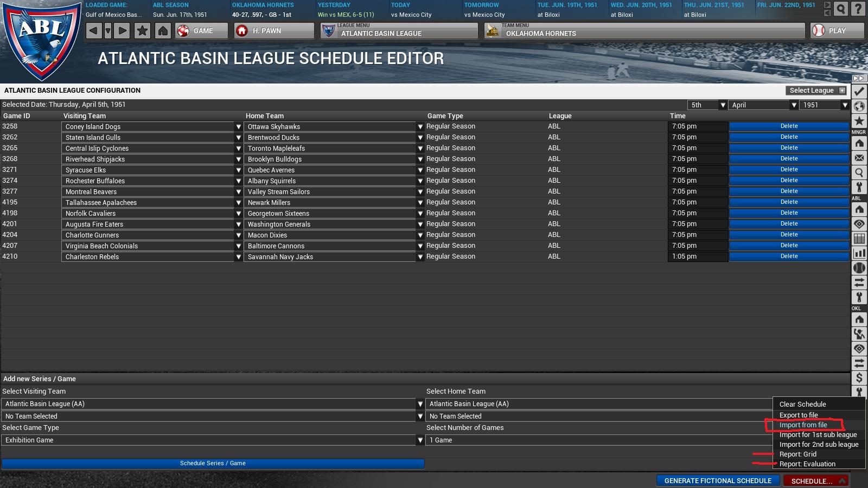Click the PLAY button
This screenshot has height=488, width=868.
(837, 31)
